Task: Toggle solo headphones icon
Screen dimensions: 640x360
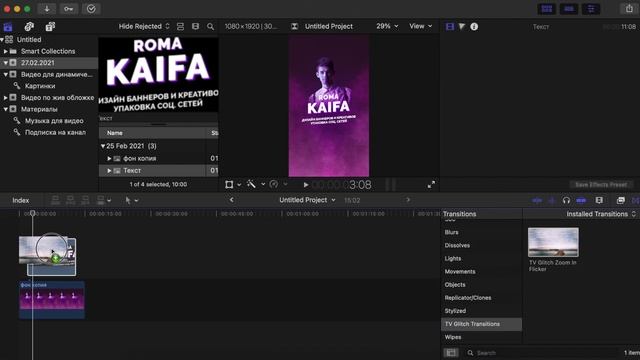Action: (x=566, y=200)
